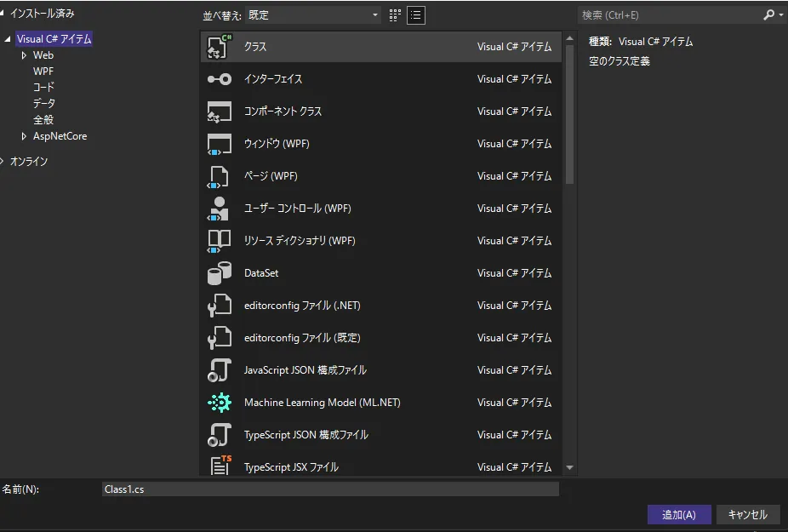The height and width of the screenshot is (532, 788).
Task: Select the ページ (WPF) template icon
Action: coord(218,176)
